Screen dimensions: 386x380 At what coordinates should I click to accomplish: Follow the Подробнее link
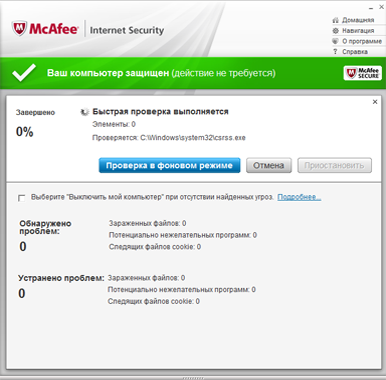click(299, 197)
